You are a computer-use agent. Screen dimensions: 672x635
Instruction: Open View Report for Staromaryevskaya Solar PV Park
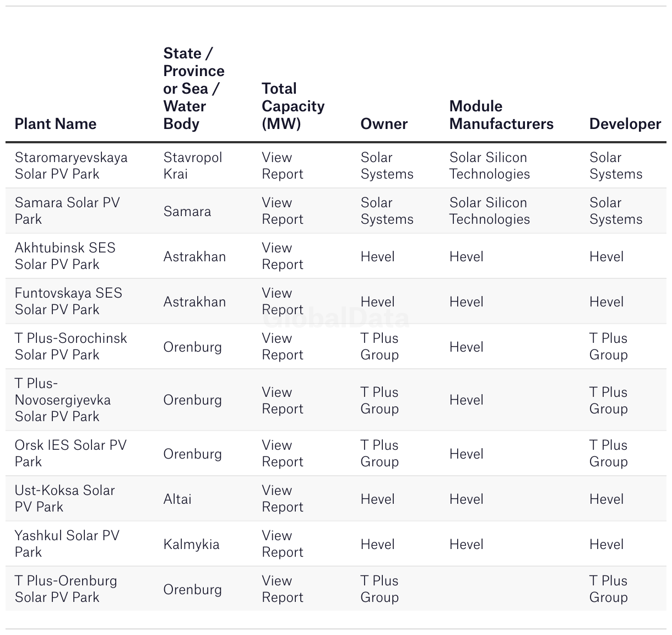point(283,165)
